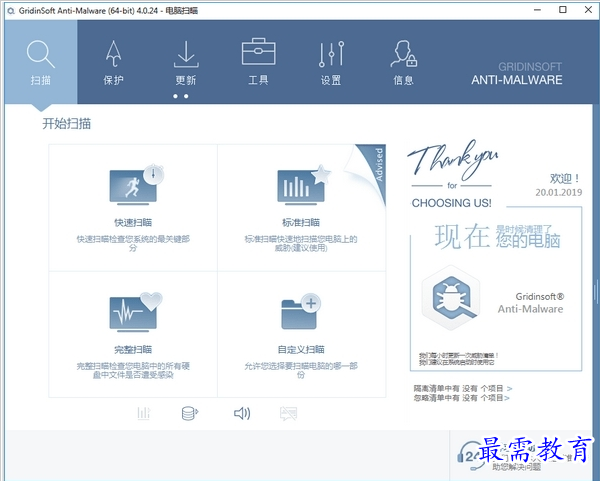Open the 隔离清单 quarantine list link
This screenshot has height=481, width=600.
(x=463, y=388)
